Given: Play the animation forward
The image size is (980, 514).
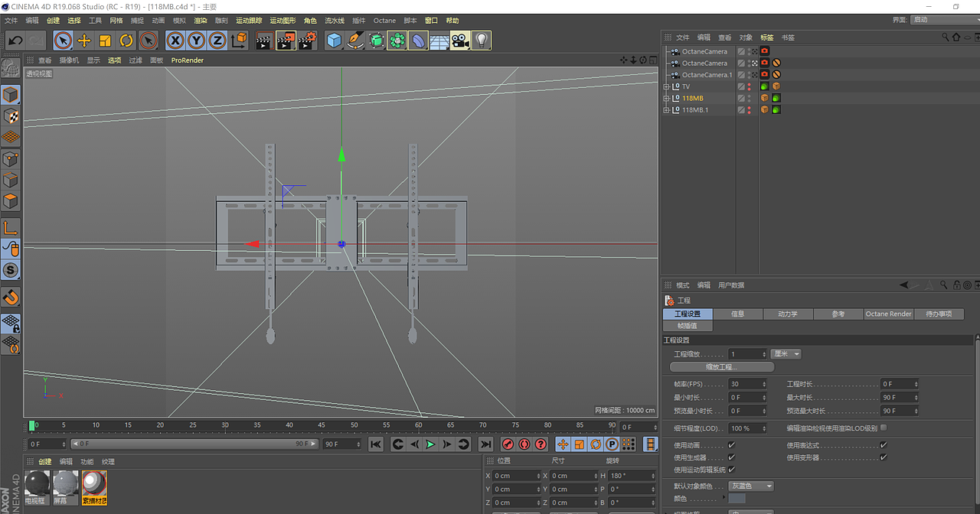Looking at the screenshot, I should click(430, 444).
